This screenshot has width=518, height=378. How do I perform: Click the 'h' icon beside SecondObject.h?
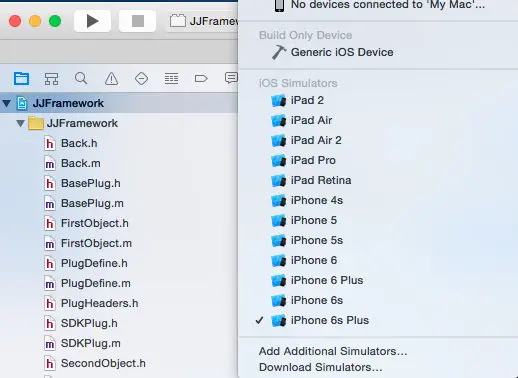coord(50,364)
